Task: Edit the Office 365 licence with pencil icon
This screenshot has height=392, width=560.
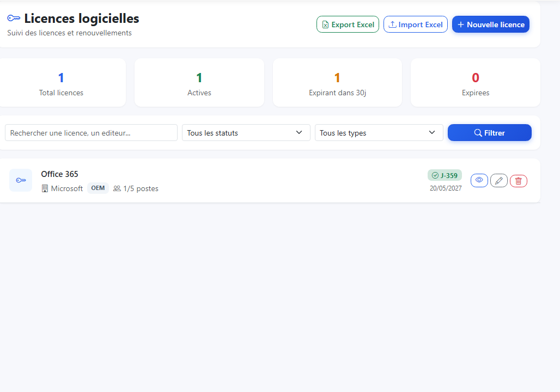Action: click(499, 181)
